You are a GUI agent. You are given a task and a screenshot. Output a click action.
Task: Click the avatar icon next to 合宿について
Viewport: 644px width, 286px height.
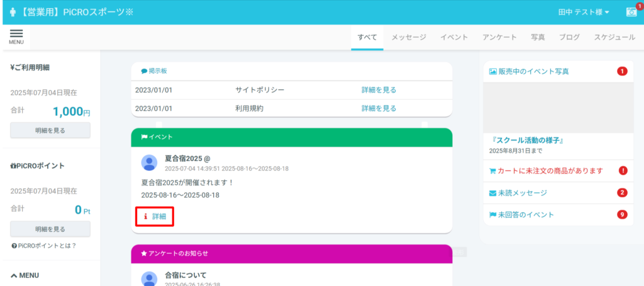pos(149,279)
